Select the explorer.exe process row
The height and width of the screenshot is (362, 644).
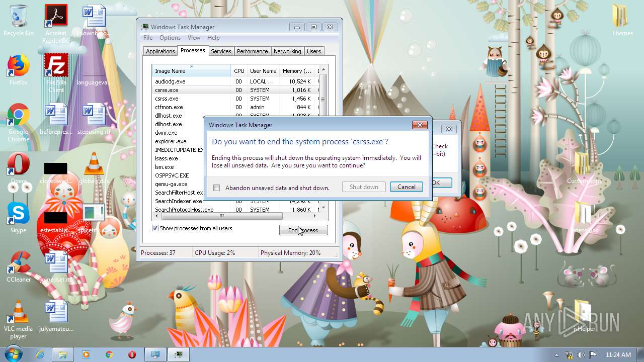coord(179,141)
